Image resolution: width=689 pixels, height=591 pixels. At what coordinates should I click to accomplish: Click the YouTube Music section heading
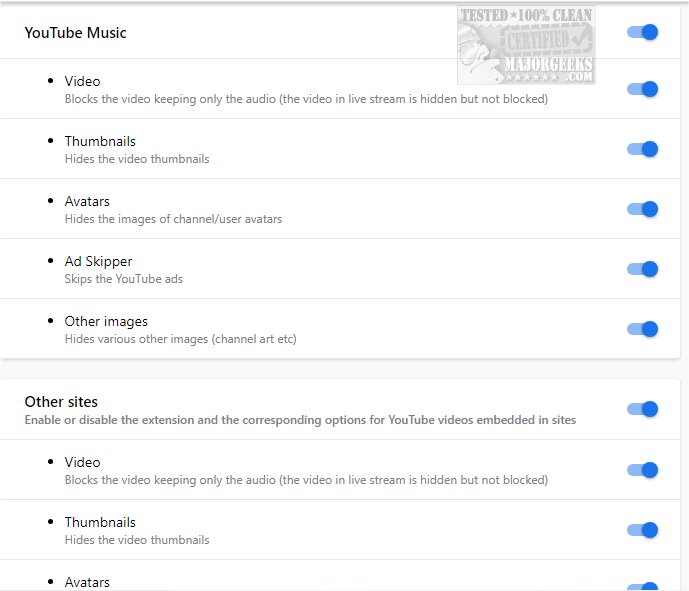[x=76, y=33]
